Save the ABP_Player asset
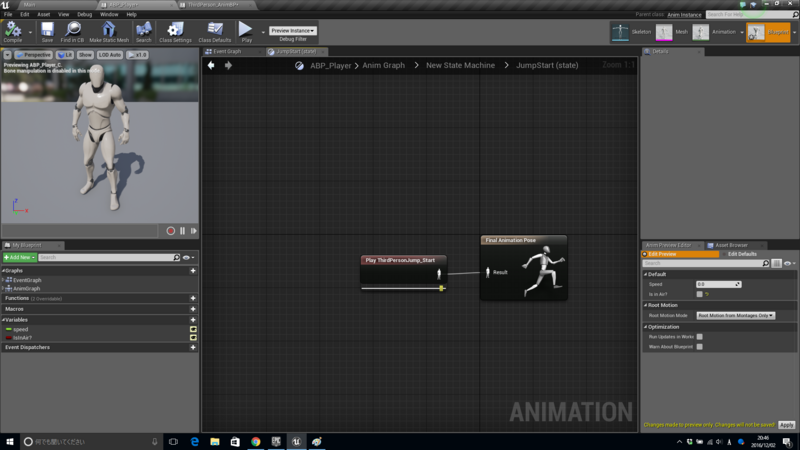800x450 pixels. [x=47, y=32]
